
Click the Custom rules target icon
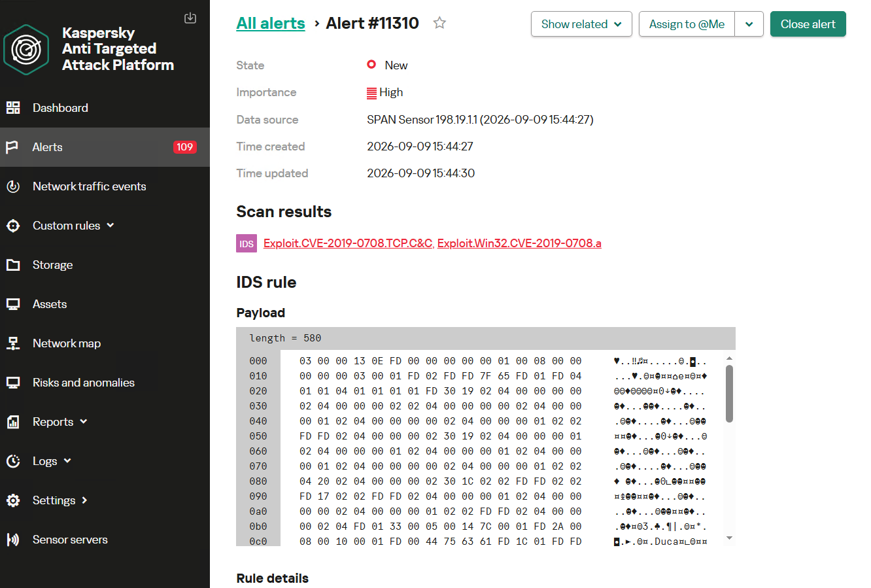[13, 226]
